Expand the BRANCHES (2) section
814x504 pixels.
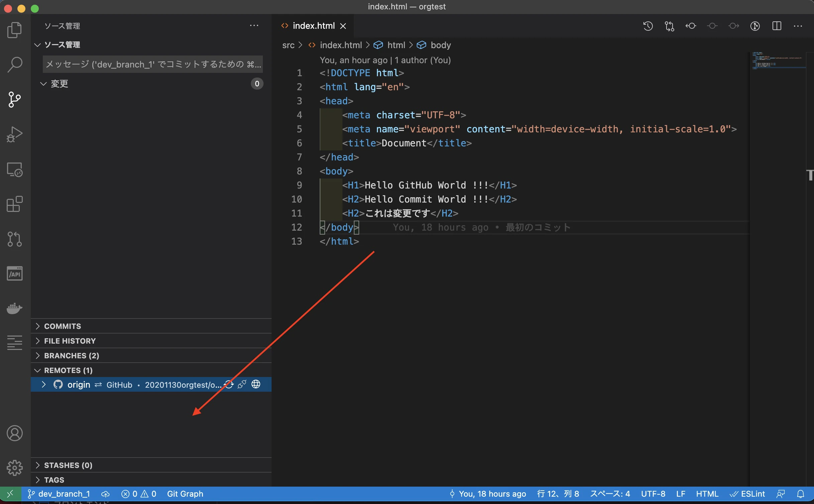coord(151,356)
